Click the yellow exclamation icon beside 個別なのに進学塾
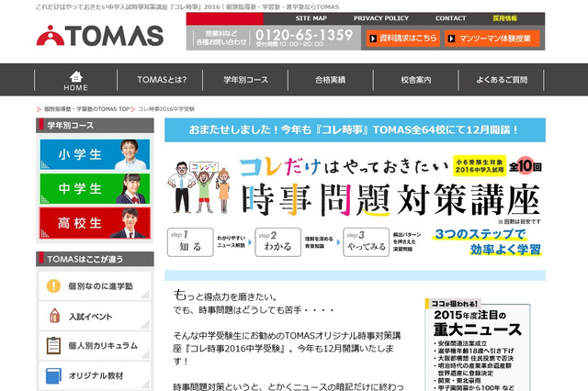588x391 pixels. point(53,285)
